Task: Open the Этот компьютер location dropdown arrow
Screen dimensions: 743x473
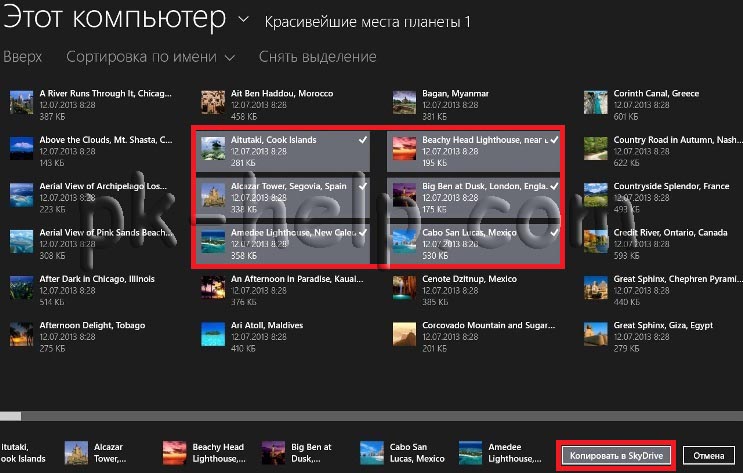Action: click(243, 19)
